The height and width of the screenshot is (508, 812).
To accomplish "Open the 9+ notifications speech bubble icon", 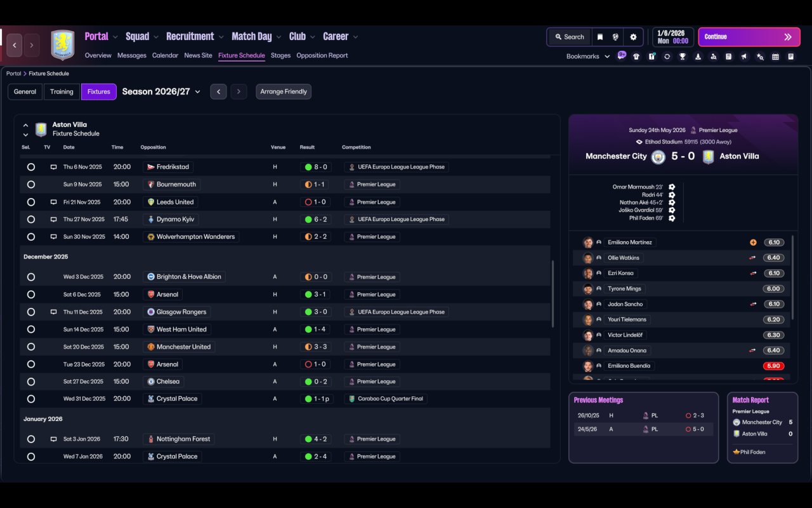I will point(622,55).
